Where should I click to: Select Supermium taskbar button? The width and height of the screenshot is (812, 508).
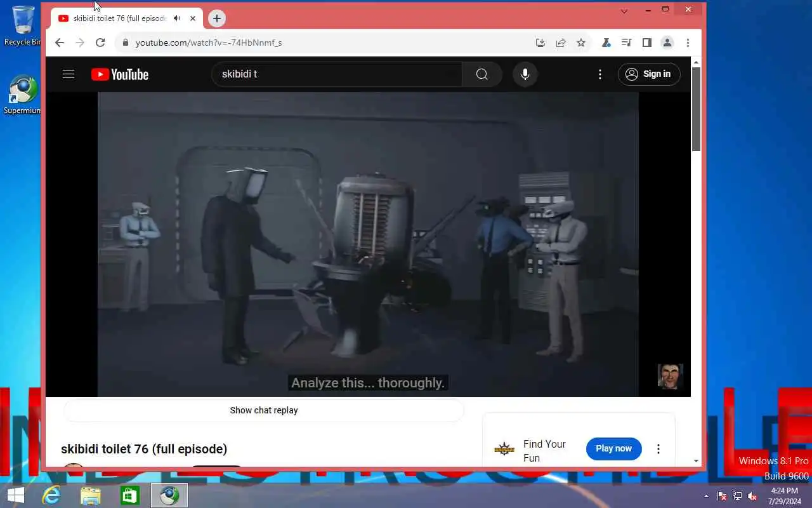coord(169,495)
